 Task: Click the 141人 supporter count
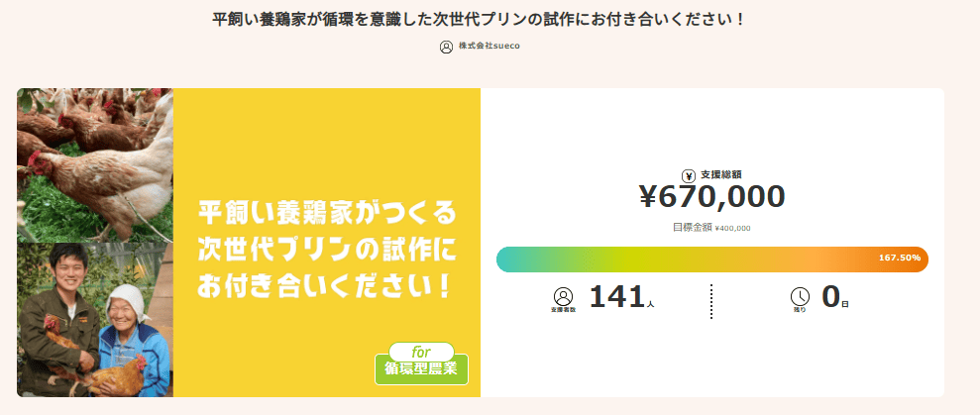621,297
